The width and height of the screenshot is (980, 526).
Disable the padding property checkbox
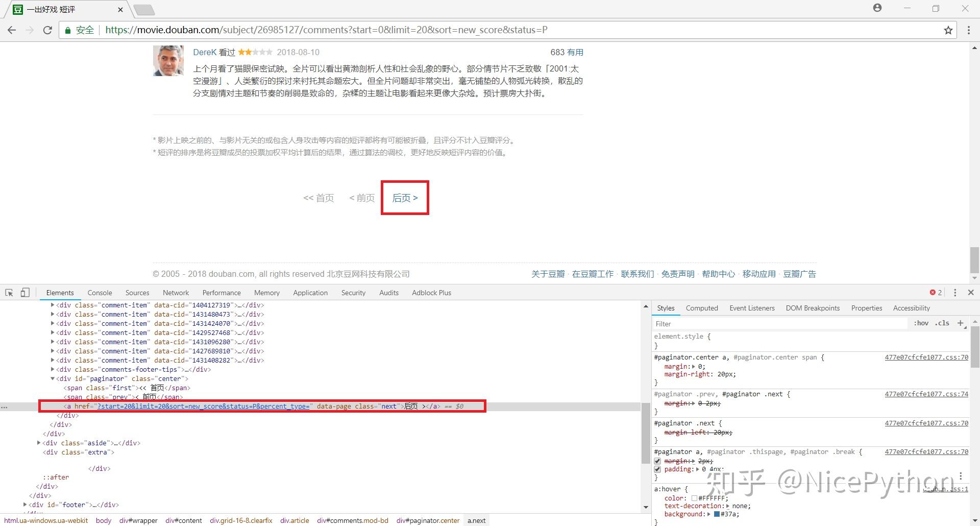(657, 469)
